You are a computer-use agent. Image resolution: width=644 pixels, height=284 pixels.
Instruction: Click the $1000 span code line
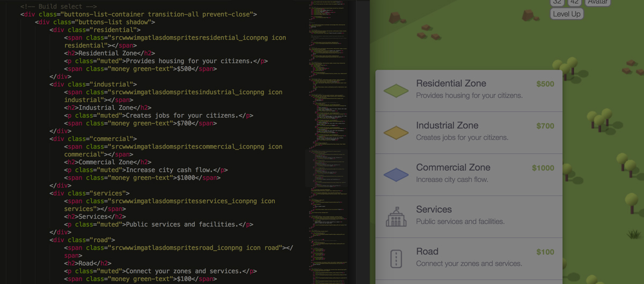click(142, 177)
